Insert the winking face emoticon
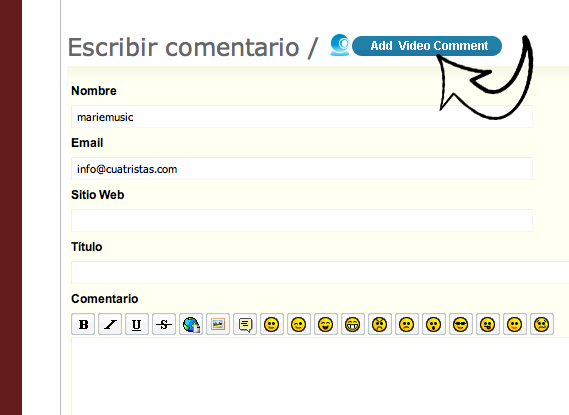The height and width of the screenshot is (415, 569). point(299,324)
